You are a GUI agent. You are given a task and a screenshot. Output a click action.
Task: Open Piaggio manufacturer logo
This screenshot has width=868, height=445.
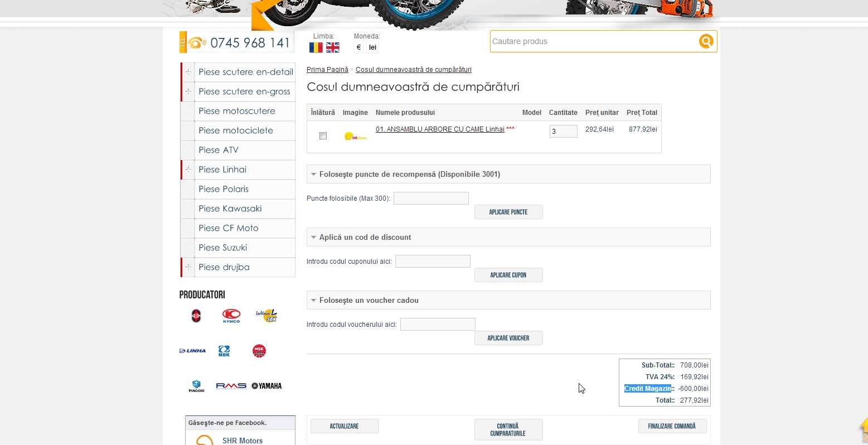[x=196, y=386]
